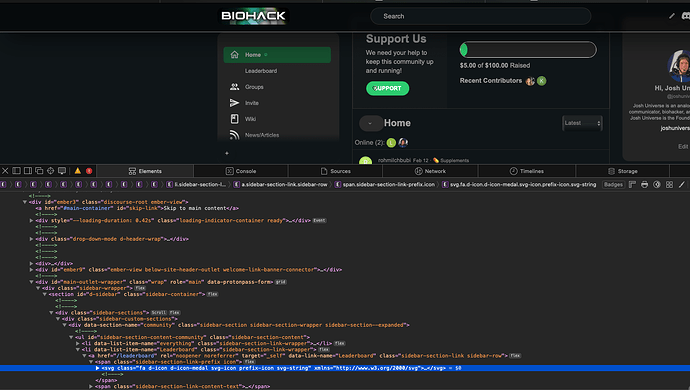
Task: Collapse the sidebar-wrapper div node
Action: (38, 288)
